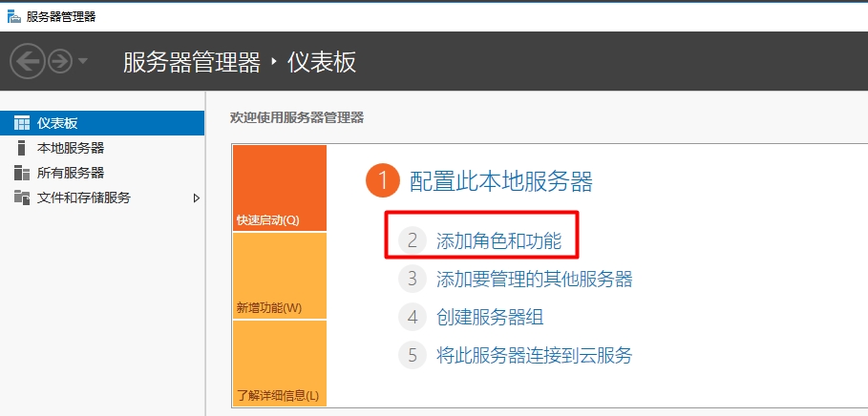Screen dimensions: 868x416
Task: Click the orange step 1 circle
Action: [383, 181]
